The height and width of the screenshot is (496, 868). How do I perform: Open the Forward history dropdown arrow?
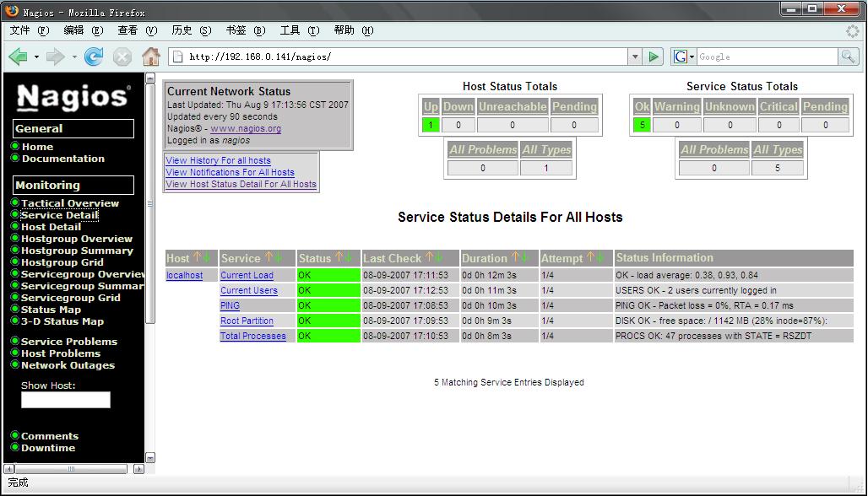74,57
